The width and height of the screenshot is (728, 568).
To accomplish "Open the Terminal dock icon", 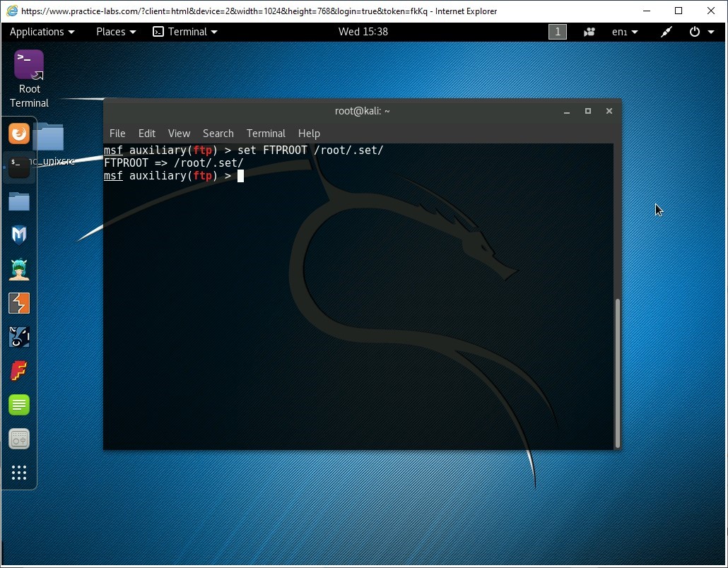I will pyautogui.click(x=19, y=167).
